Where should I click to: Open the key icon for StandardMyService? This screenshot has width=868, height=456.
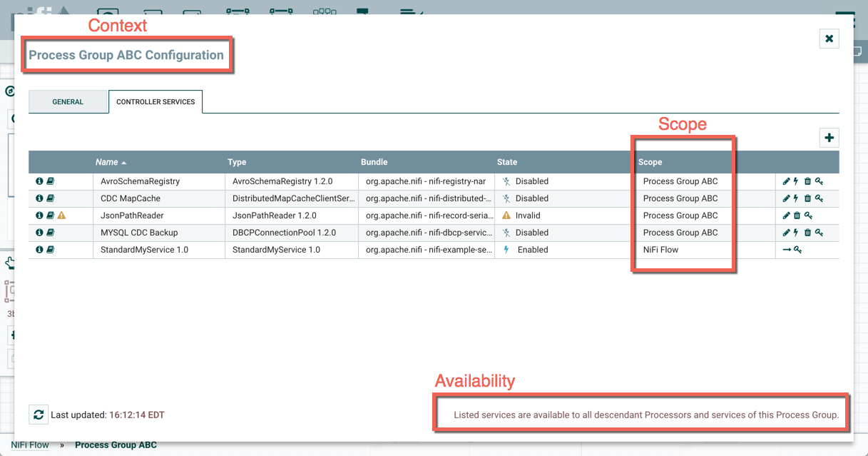click(x=797, y=250)
